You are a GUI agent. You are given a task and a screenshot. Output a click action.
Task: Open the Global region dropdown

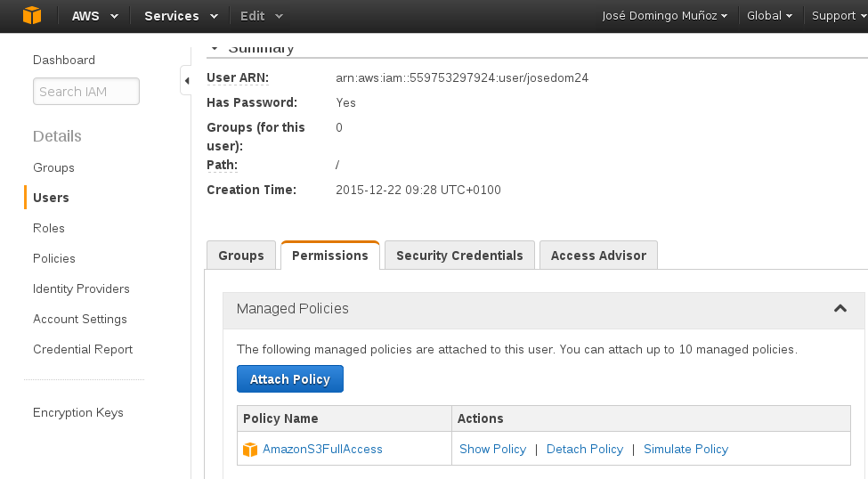coord(770,16)
